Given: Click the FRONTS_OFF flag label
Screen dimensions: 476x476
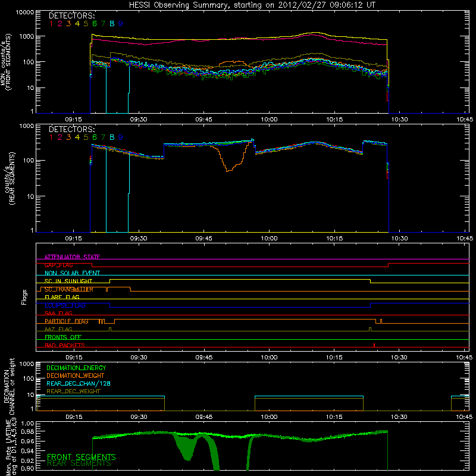Looking at the screenshot, I should click(63, 337).
